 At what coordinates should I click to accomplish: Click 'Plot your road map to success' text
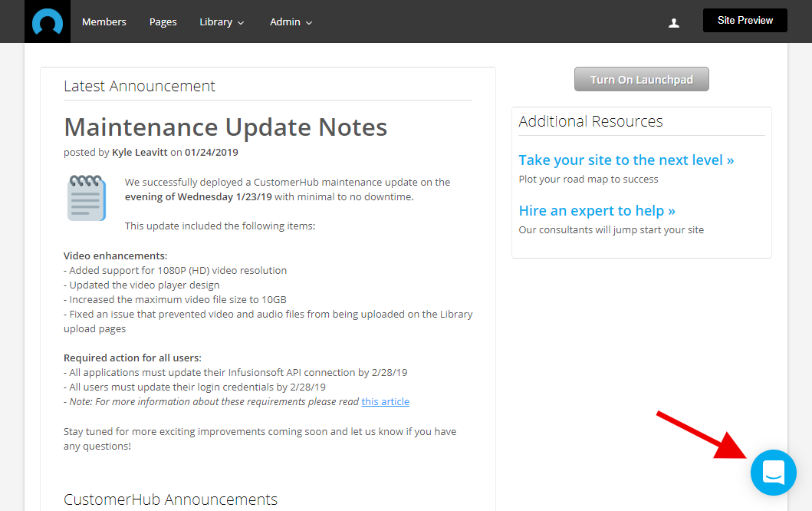pos(588,180)
